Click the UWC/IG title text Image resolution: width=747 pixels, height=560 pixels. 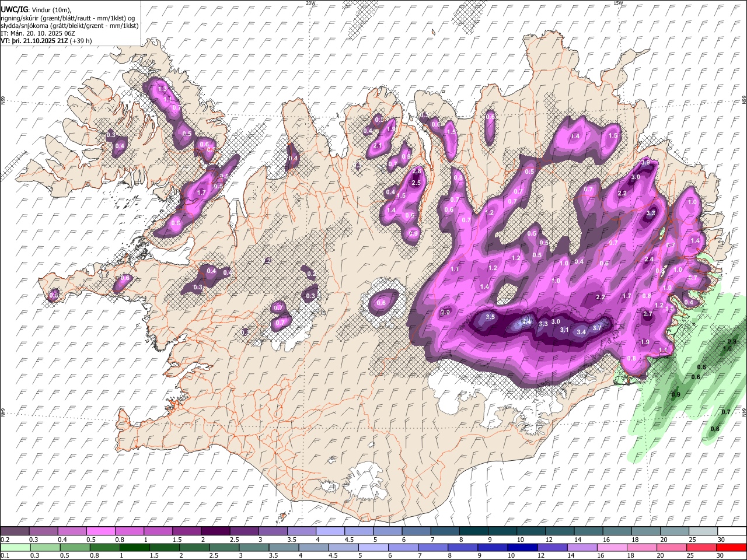click(13, 9)
